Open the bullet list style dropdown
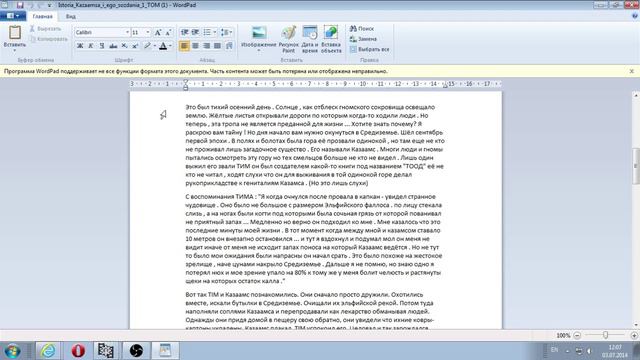The height and width of the screenshot is (360, 640). click(215, 32)
